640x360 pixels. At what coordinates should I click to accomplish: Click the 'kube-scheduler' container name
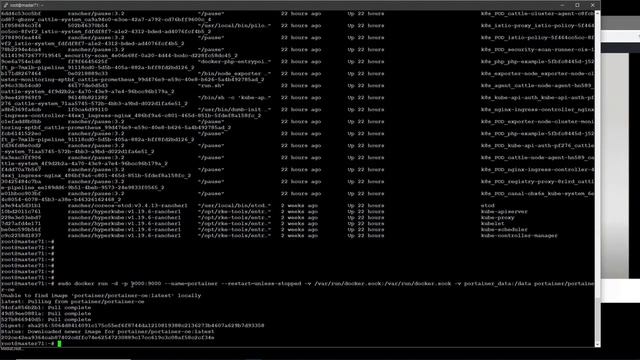tap(504, 230)
